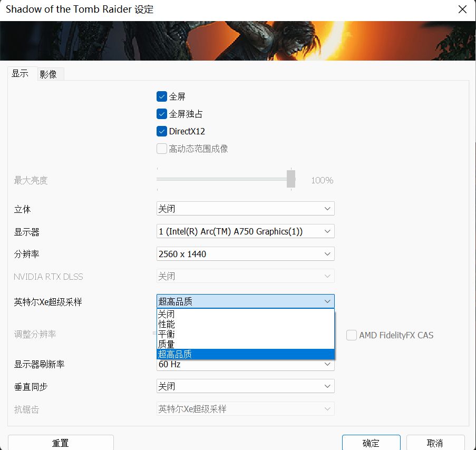Switch to the 显示 tab

21,74
